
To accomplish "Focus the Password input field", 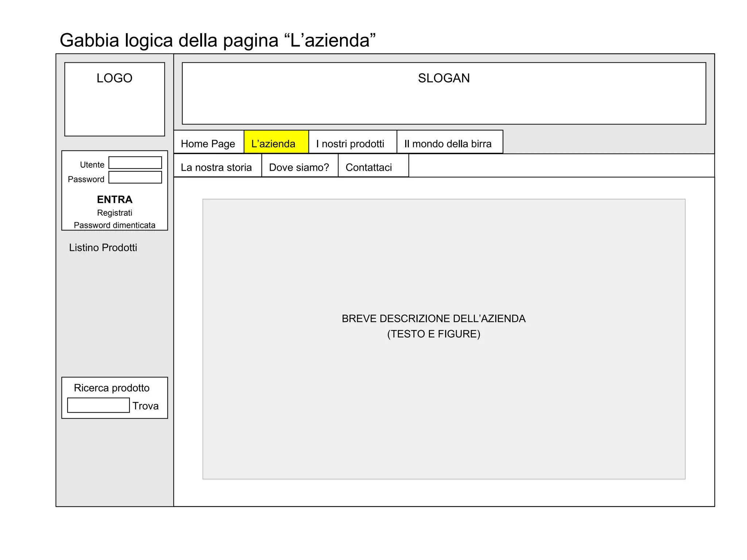I will [135, 177].
